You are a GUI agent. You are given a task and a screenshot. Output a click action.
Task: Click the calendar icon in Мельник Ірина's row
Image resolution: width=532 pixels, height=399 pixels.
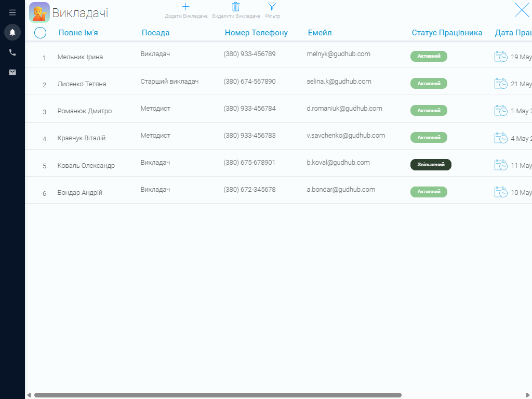(501, 56)
